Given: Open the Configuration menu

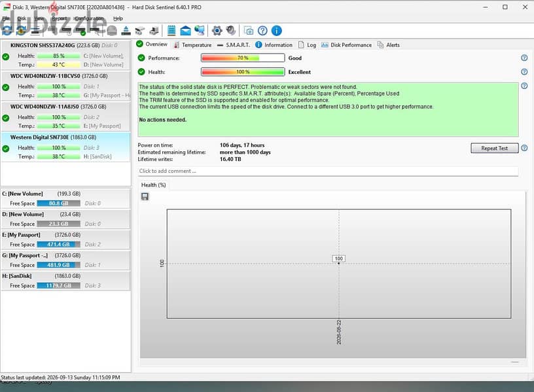Looking at the screenshot, I should [89, 18].
